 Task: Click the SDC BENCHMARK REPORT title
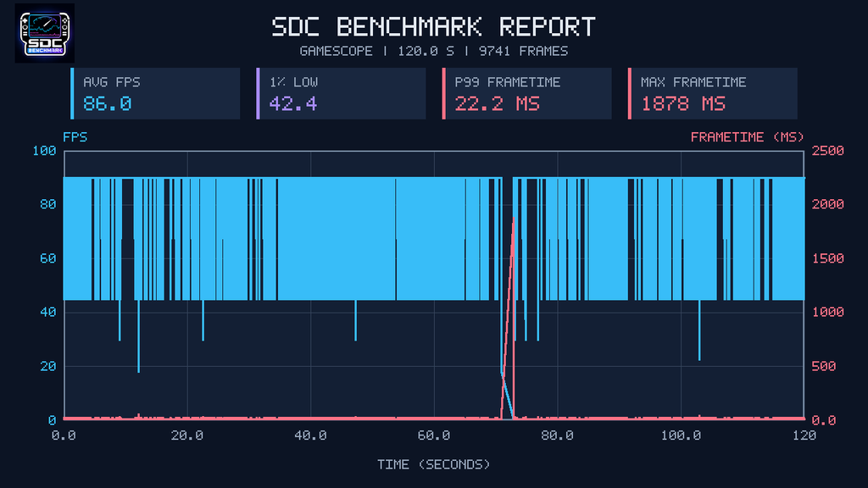pyautogui.click(x=433, y=26)
